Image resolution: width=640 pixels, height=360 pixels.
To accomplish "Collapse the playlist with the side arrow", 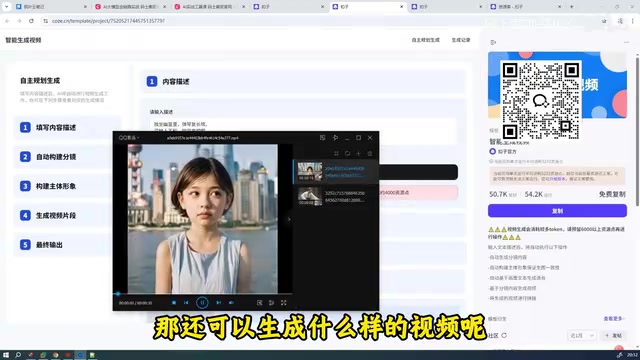I will 289,219.
